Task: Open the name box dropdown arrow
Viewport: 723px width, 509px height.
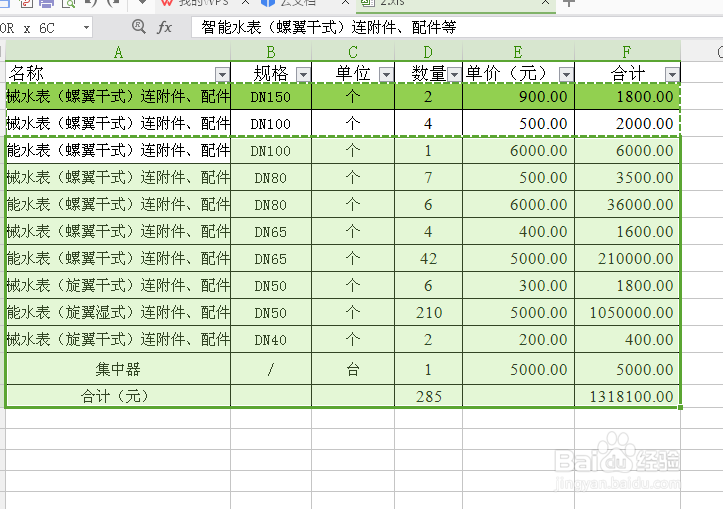Action: click(x=86, y=28)
